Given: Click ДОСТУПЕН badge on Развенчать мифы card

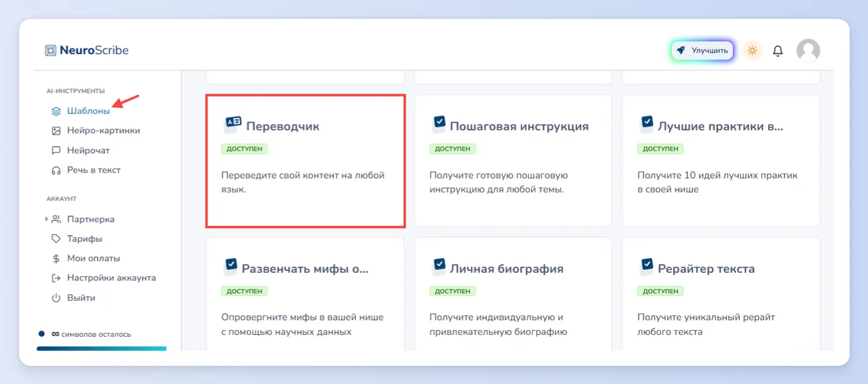Looking at the screenshot, I should click(244, 291).
